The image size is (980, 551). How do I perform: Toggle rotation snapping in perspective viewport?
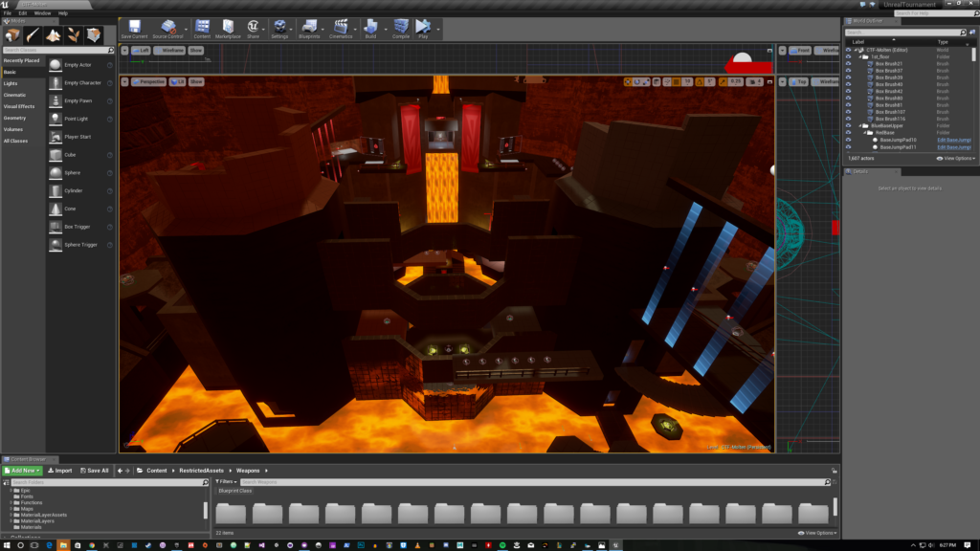pos(700,82)
